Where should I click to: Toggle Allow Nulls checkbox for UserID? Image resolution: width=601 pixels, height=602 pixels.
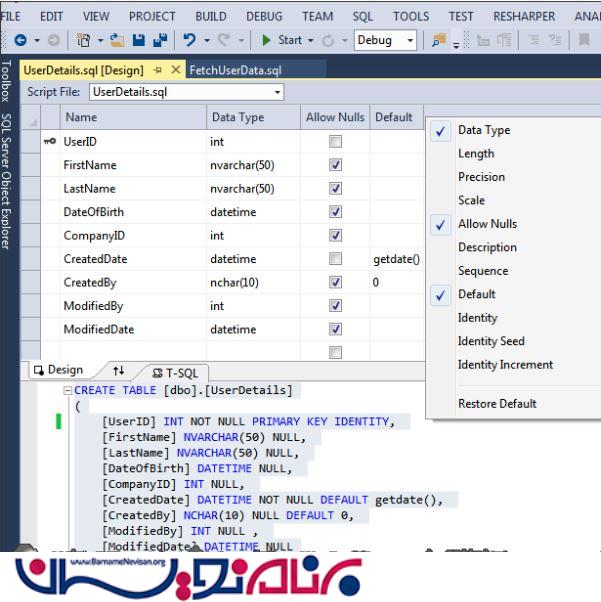click(x=336, y=142)
